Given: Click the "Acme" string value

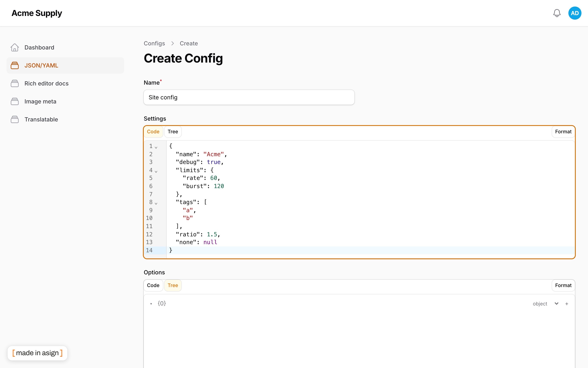Looking at the screenshot, I should tap(214, 154).
